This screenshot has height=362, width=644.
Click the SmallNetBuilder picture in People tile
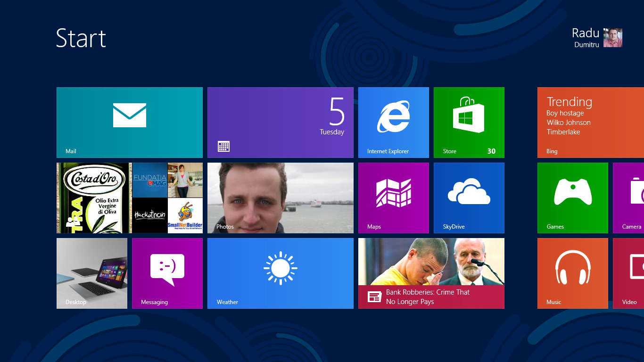click(185, 215)
